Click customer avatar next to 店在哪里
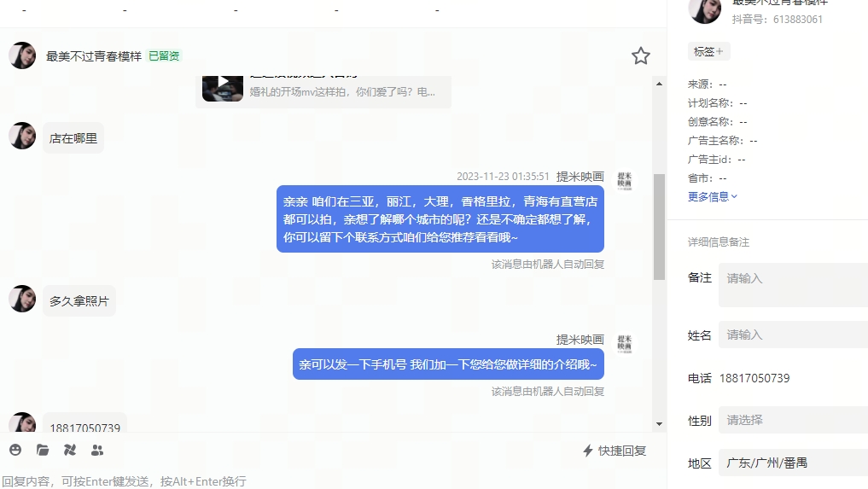868x489 pixels. (22, 136)
